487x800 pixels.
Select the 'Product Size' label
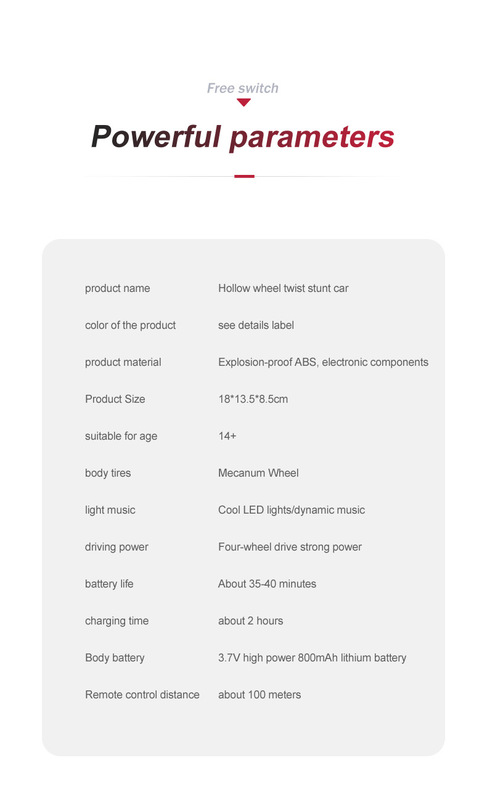[115, 399]
